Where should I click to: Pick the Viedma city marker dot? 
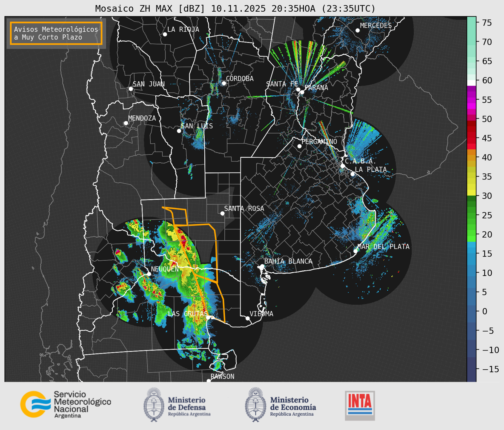247,318
